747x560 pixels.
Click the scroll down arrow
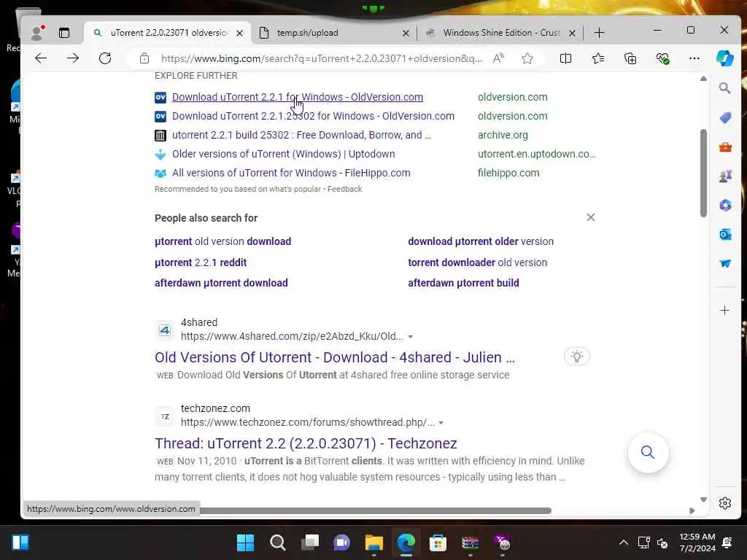(x=703, y=499)
